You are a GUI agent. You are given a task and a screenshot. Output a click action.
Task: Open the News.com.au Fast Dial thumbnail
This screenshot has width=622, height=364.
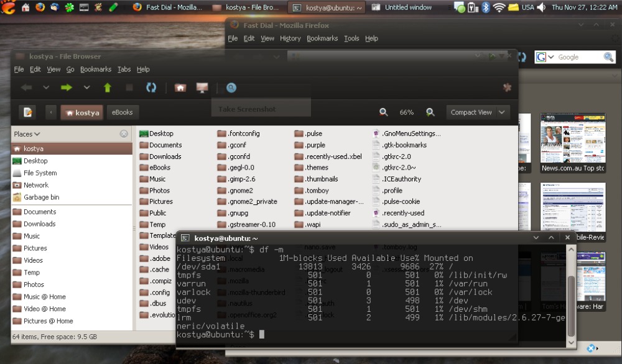[573, 143]
